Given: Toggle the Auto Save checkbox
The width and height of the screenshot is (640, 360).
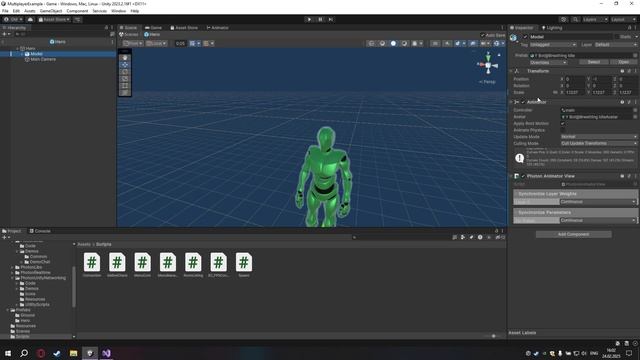Looking at the screenshot, I should point(482,35).
